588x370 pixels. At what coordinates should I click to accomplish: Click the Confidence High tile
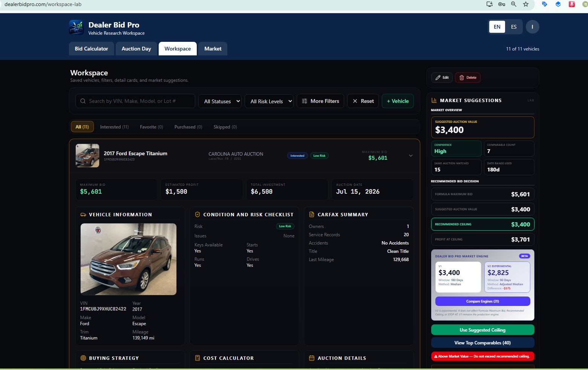point(456,148)
